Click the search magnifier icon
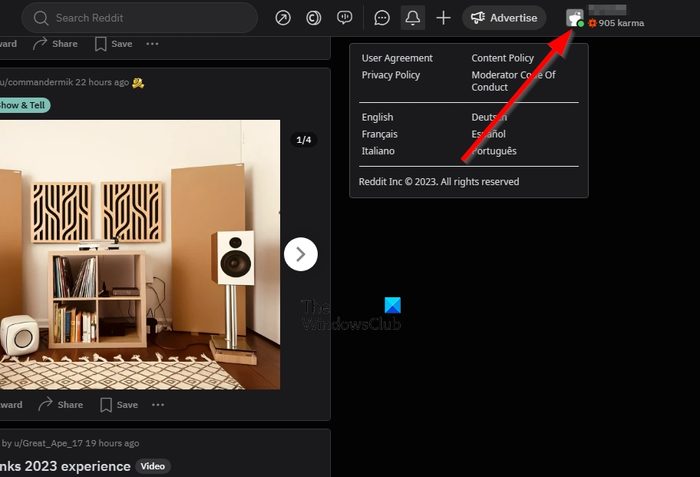Viewport: 700px width, 477px height. point(41,18)
